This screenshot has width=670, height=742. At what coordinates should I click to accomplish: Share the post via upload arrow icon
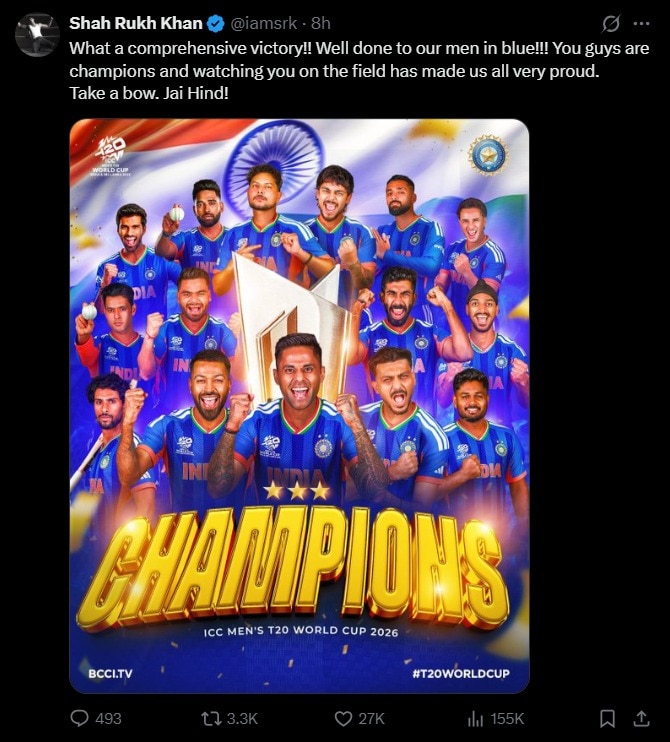point(641,718)
